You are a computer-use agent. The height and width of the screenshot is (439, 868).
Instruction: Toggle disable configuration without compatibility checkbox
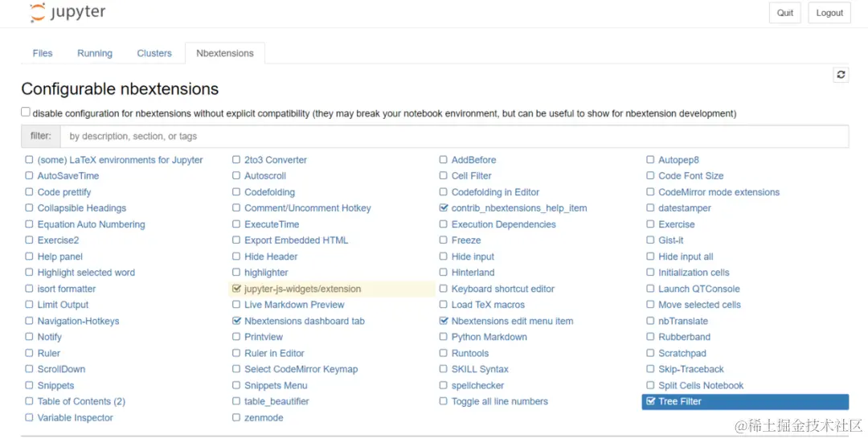(x=26, y=113)
